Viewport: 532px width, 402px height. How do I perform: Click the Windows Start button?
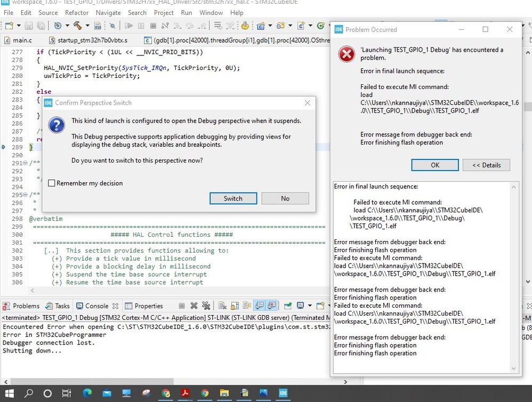coord(10,393)
